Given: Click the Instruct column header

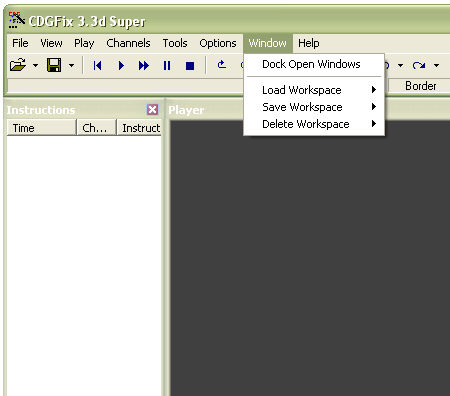Looking at the screenshot, I should (x=139, y=128).
